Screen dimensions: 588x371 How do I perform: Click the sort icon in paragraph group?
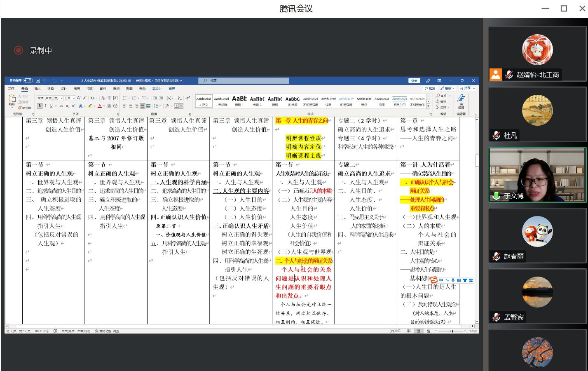tap(179, 98)
